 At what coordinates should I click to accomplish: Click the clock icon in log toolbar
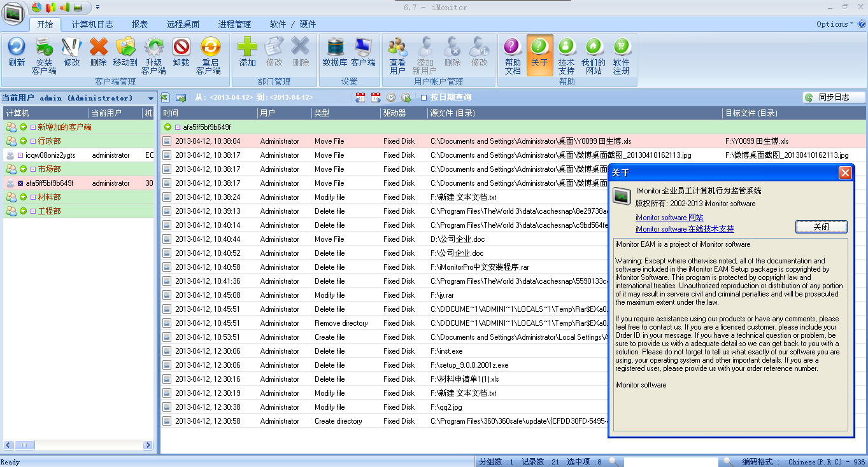(391, 97)
